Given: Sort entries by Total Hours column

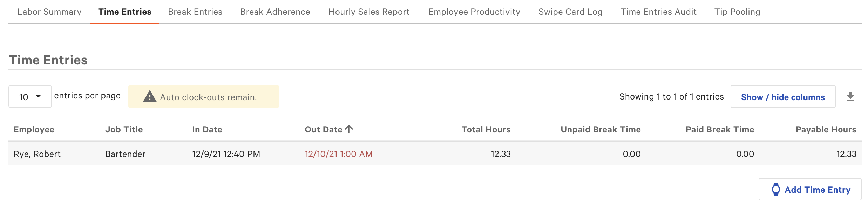Looking at the screenshot, I should (486, 129).
